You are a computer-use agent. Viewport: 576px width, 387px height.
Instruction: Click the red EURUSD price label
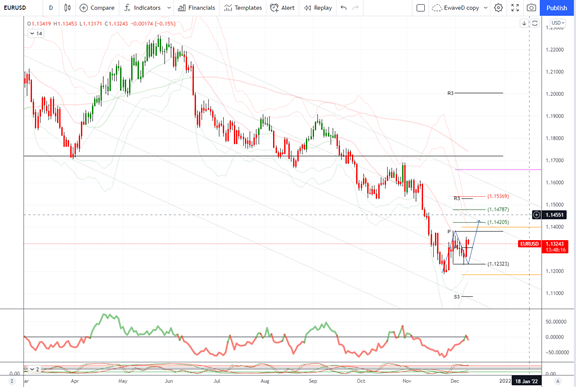click(x=529, y=244)
